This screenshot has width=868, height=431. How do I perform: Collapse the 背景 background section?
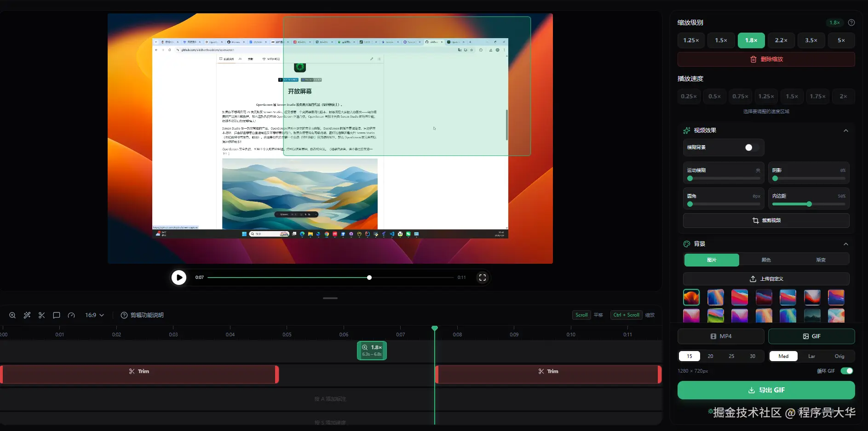point(846,244)
